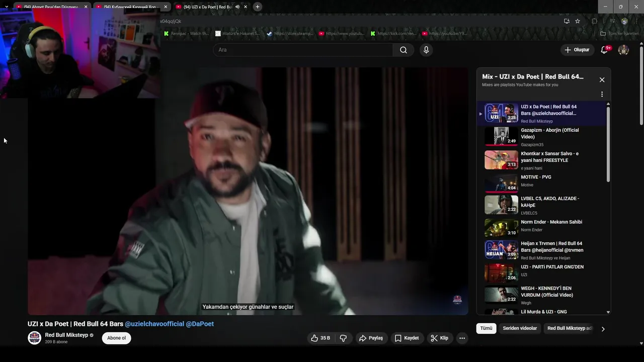
Task: Open Atatürk'e Hakaret bookmark
Action: pos(237,34)
